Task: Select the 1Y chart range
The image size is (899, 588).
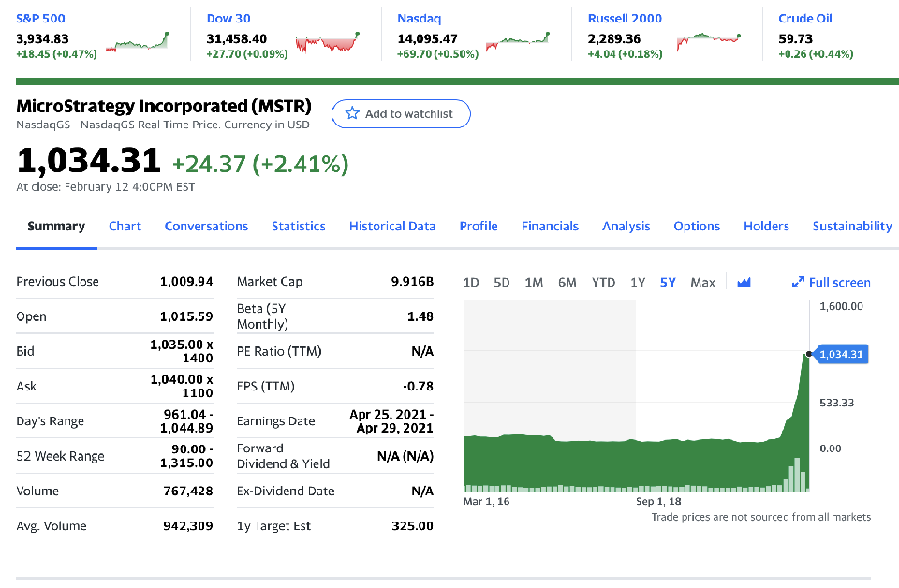Action: click(x=638, y=283)
